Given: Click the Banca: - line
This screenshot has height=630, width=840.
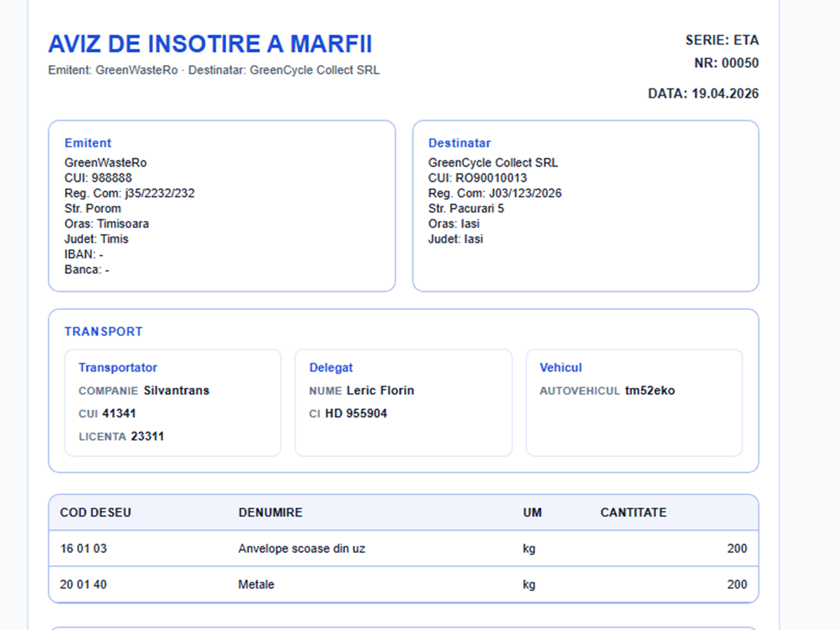Looking at the screenshot, I should 87,270.
